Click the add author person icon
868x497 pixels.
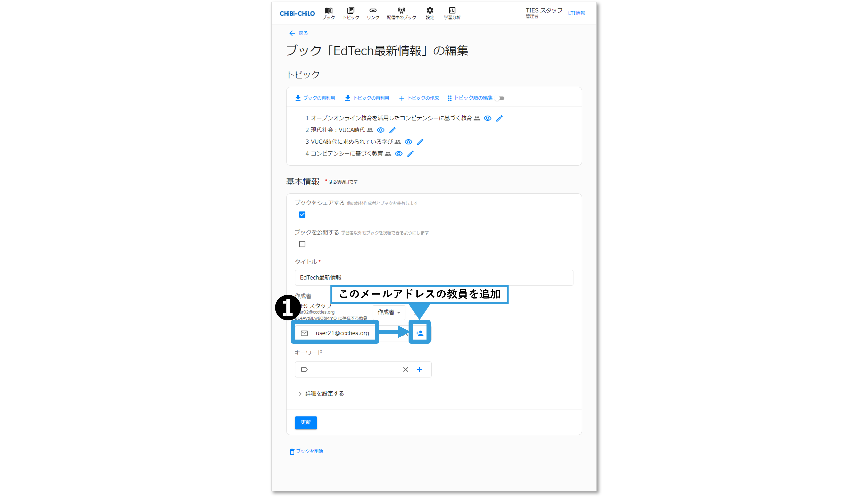click(419, 333)
